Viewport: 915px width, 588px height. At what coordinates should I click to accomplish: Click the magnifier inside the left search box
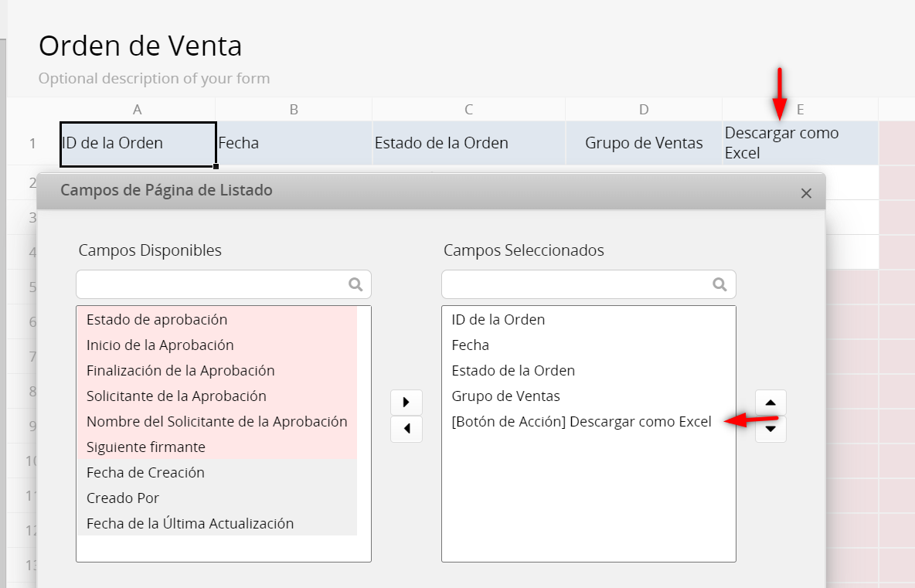tap(355, 284)
